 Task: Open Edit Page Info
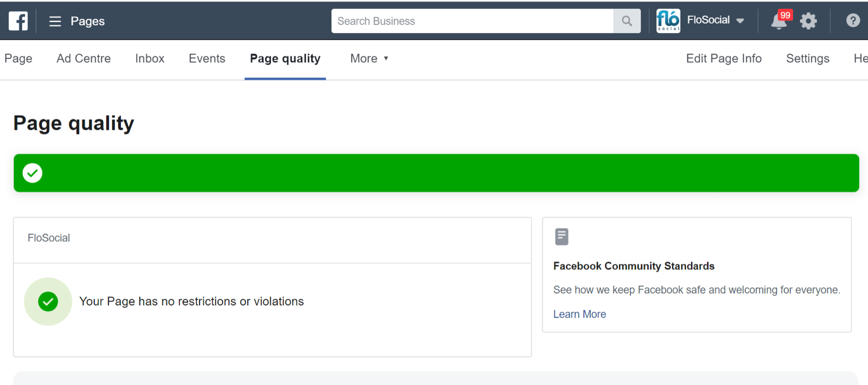[724, 59]
